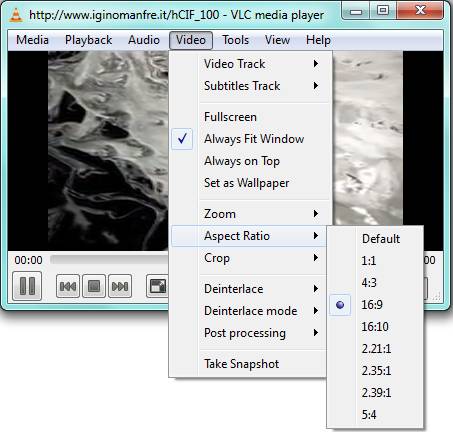Open the Crop submenu
Viewport: 453px width, 432px height.
249,258
